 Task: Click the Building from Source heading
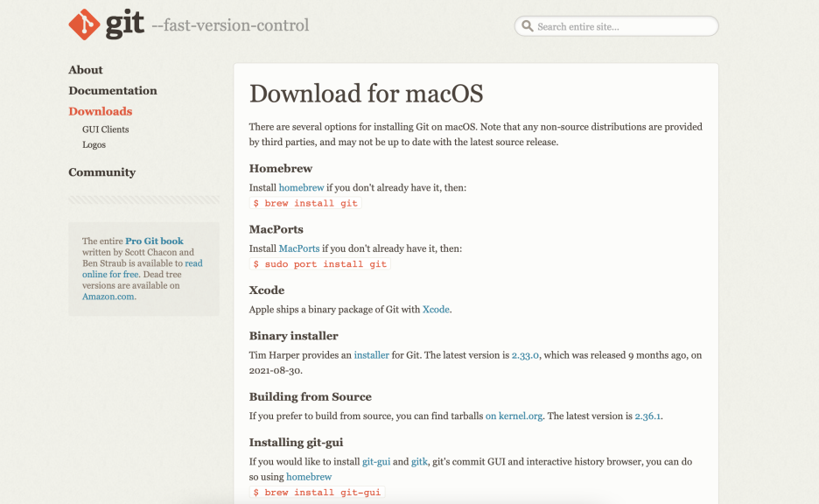[x=311, y=397]
